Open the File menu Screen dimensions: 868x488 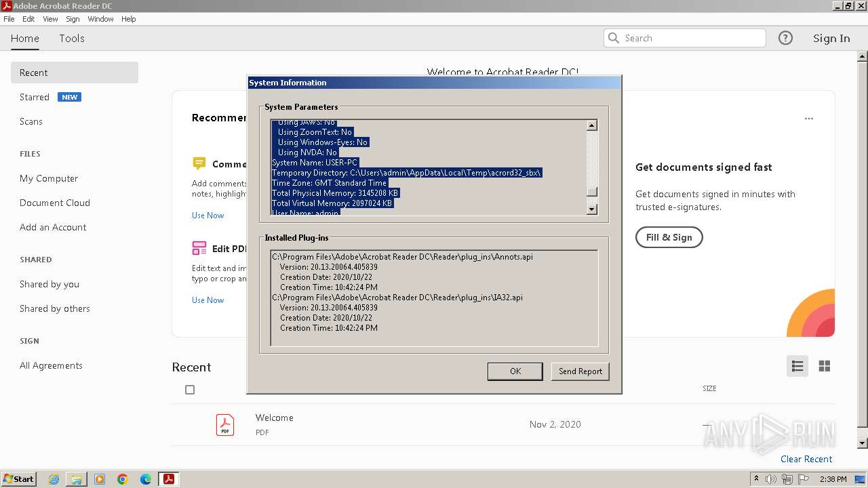coord(9,19)
